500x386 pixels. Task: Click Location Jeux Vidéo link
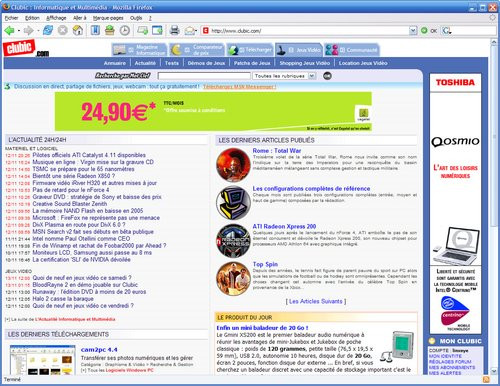[x=363, y=63]
